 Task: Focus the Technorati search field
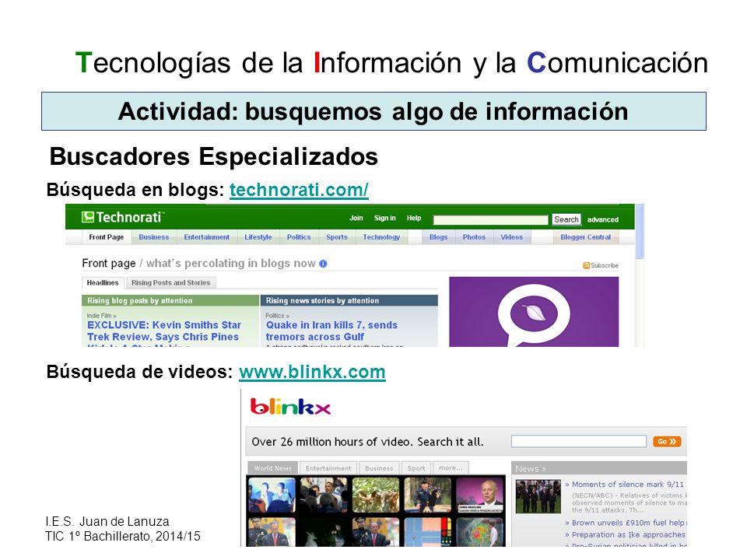point(490,219)
